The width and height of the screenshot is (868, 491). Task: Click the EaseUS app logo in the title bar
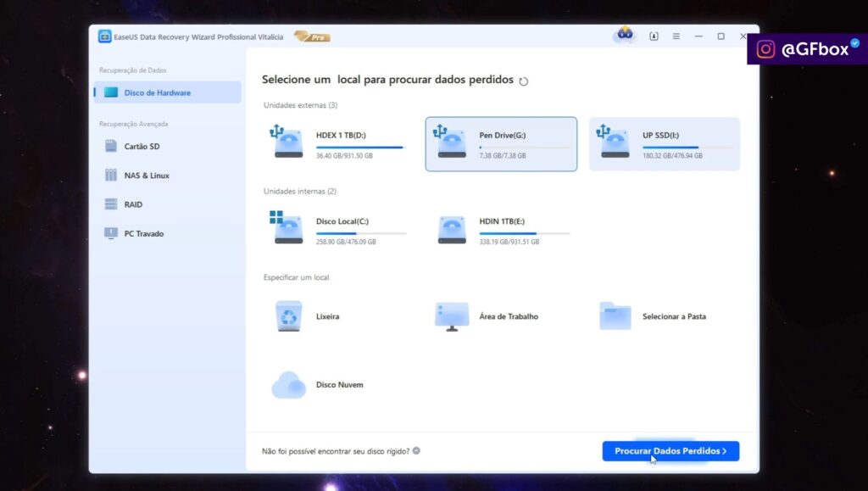click(x=104, y=36)
